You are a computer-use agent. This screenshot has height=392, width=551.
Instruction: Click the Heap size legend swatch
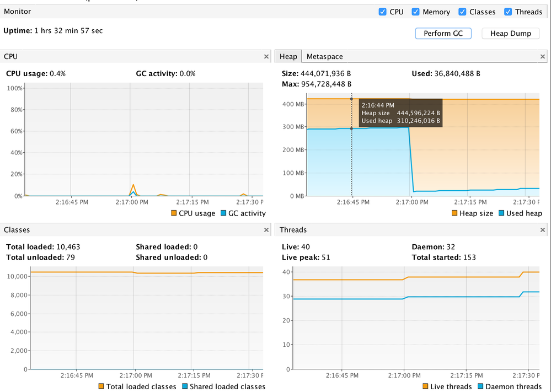point(454,213)
